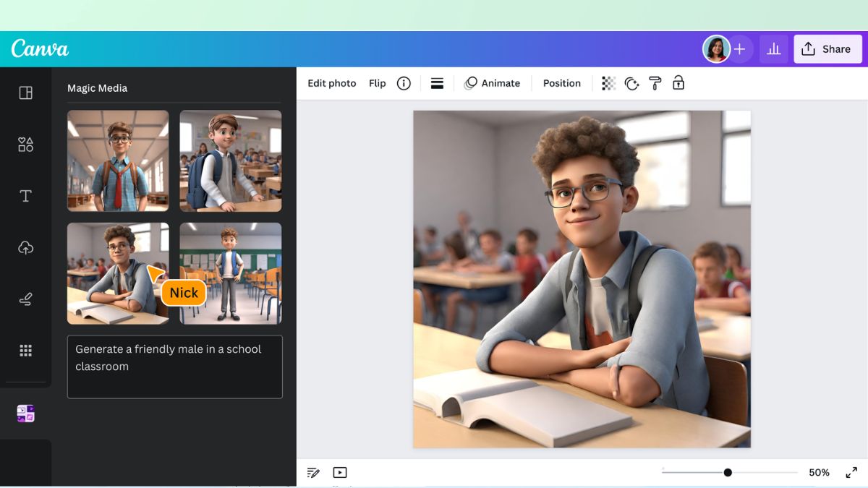Share the design
Screen dimensions: 868x488
(x=827, y=49)
